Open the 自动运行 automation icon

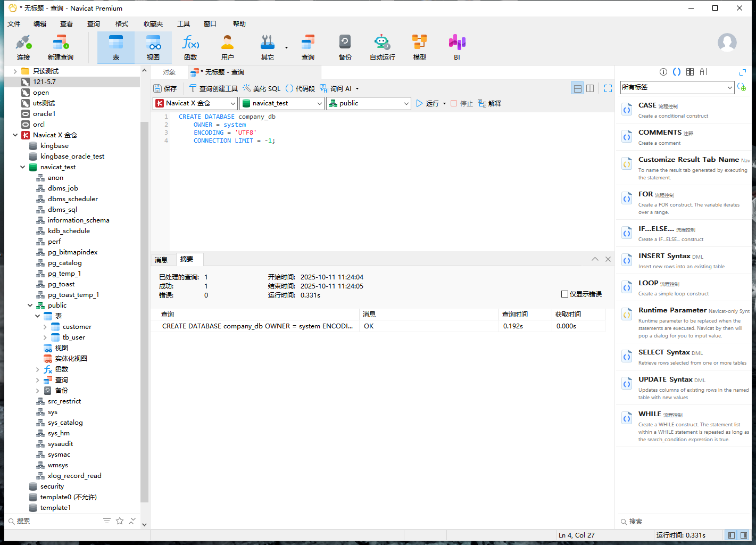click(x=383, y=47)
